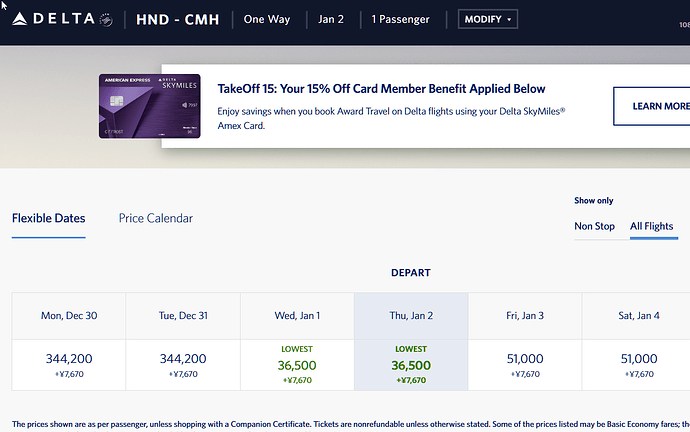Image resolution: width=690 pixels, height=432 pixels.
Task: Click the One Way trip type
Action: coord(268,20)
